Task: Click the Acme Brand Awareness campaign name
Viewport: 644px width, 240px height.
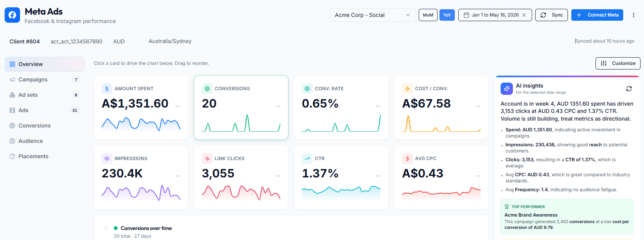Action: tap(531, 215)
